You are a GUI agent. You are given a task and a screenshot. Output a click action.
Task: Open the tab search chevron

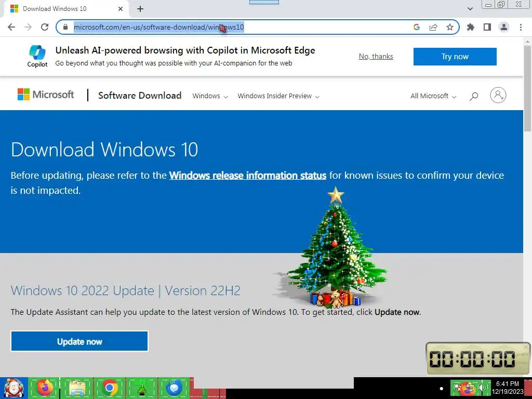[x=470, y=9]
